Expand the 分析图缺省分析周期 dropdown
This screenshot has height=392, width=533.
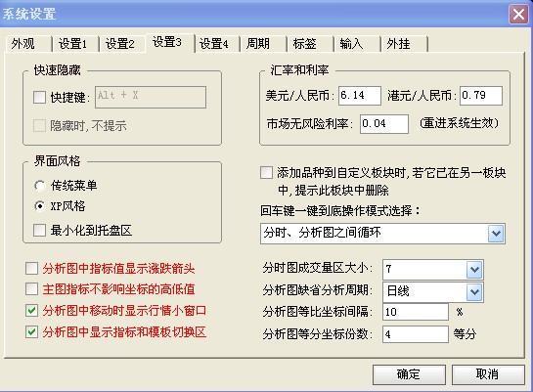pos(474,291)
